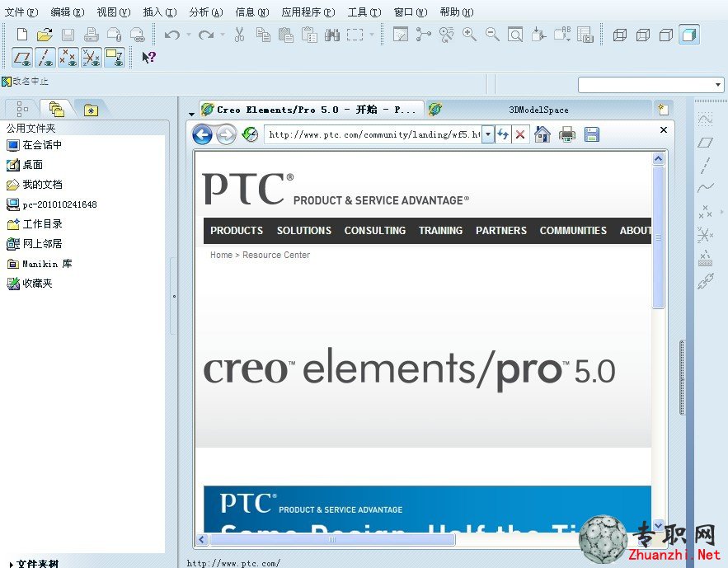Viewport: 728px width, 568px height.
Task: Toggle datum planes display
Action: [x=21, y=58]
